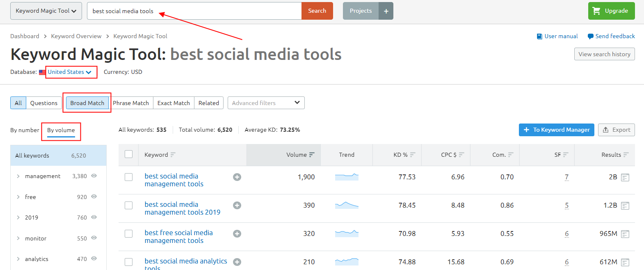The width and height of the screenshot is (644, 270).
Task: Click the To Keyword Manager button
Action: coord(556,130)
